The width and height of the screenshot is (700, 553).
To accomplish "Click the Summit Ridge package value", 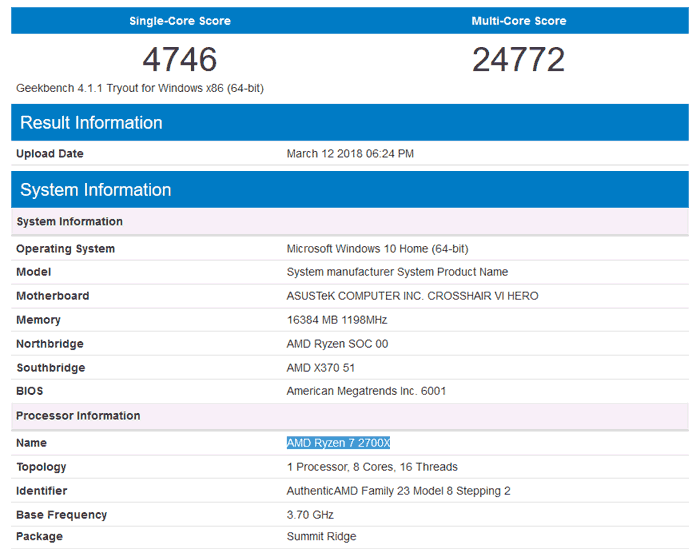I will (x=321, y=537).
